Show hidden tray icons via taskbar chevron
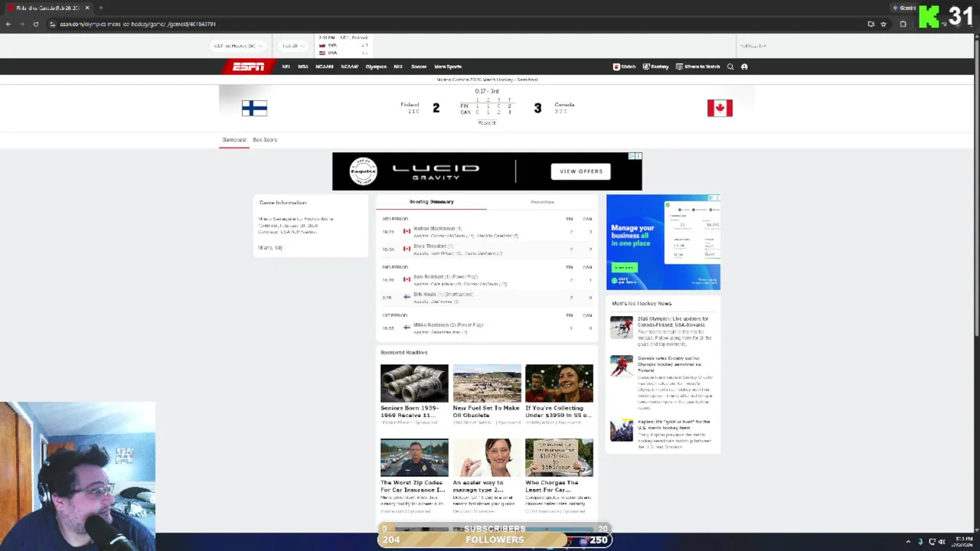This screenshot has width=980, height=551. [x=908, y=542]
